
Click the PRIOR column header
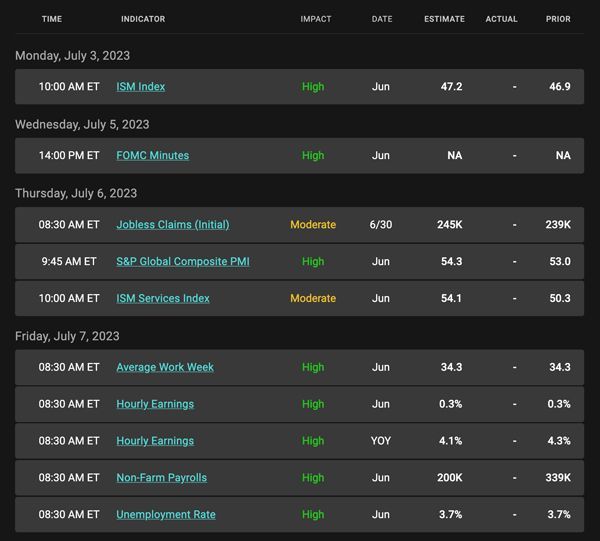coord(558,19)
